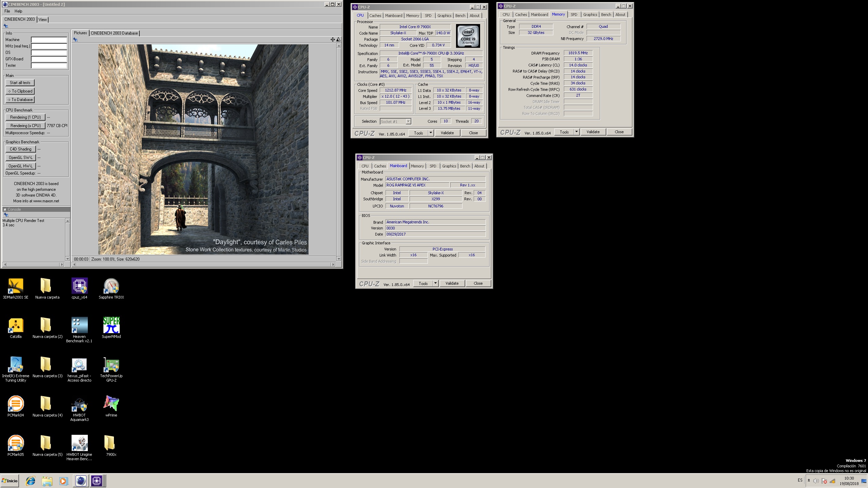Screen dimensions: 868x488
Task: Click Close button in CPU-Z Memory window
Action: tap(619, 132)
